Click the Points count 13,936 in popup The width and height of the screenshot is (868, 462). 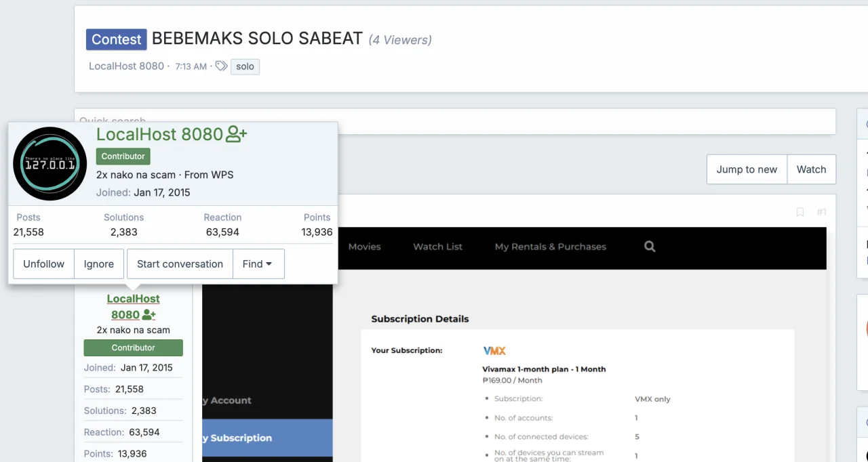click(x=317, y=232)
